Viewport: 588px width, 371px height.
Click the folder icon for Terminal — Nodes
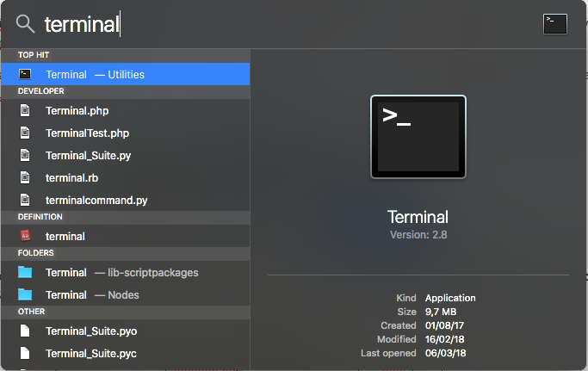(25, 294)
